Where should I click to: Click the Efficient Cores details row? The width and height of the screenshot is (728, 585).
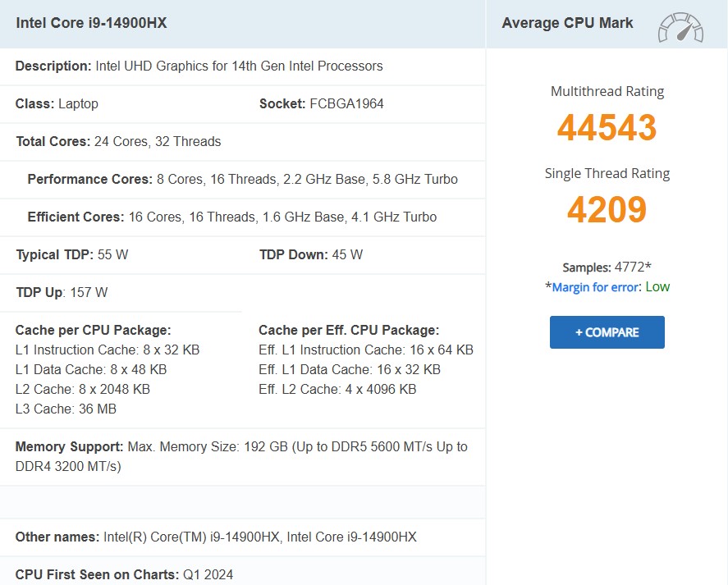[231, 217]
